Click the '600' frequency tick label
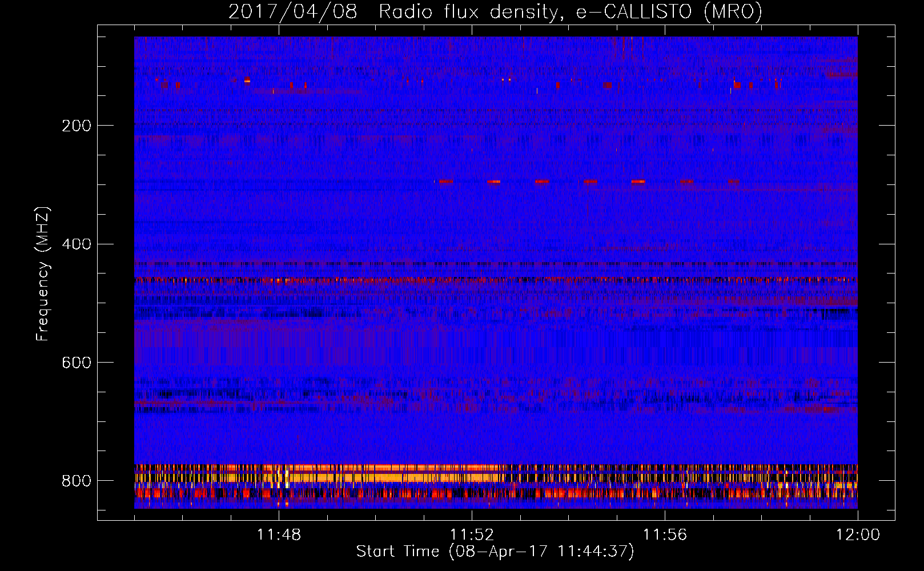The width and height of the screenshot is (924, 571). [77, 363]
